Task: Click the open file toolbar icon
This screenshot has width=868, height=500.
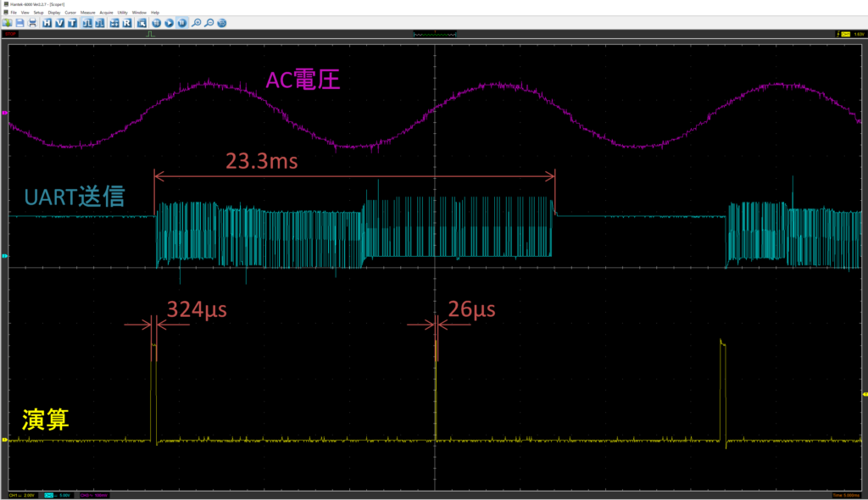Action: pos(7,23)
